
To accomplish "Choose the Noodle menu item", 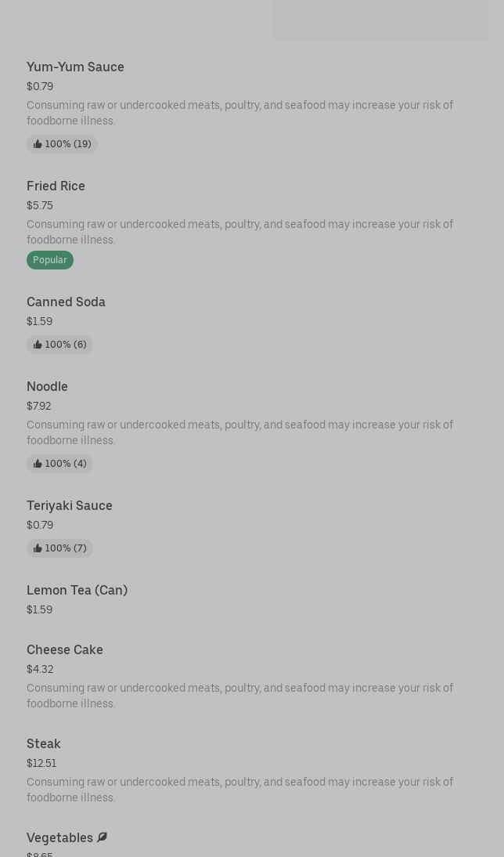I will coord(47,387).
